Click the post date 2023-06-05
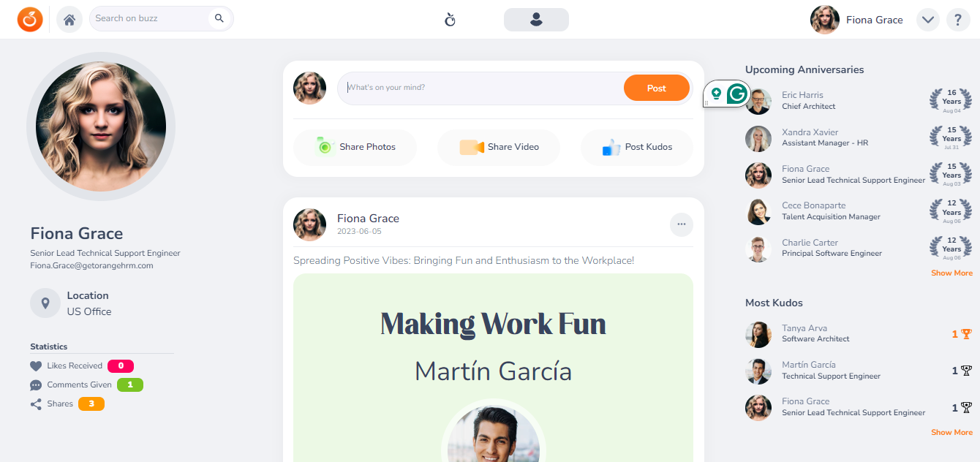This screenshot has width=980, height=462. (x=359, y=231)
